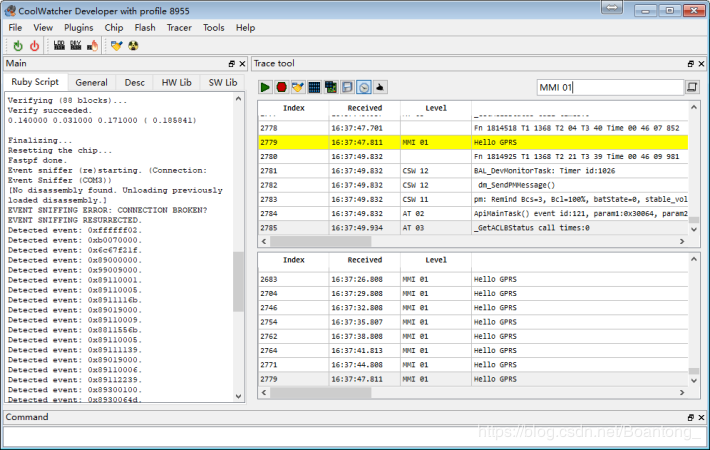Undock the Trace tool panel
Viewport: 710px width, 450px height.
tap(691, 64)
